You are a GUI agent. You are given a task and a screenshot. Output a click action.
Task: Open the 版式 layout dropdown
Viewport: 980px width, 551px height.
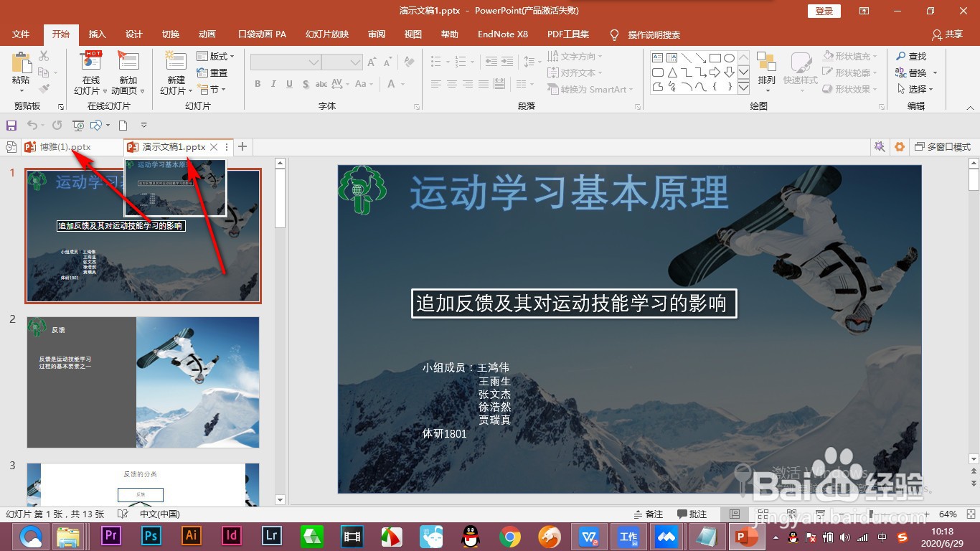point(215,56)
